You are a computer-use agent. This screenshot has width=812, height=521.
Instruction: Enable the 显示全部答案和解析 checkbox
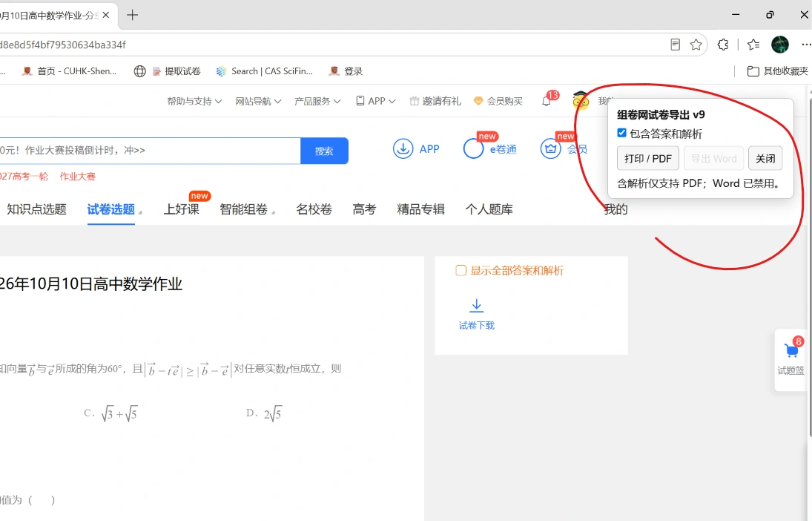461,271
